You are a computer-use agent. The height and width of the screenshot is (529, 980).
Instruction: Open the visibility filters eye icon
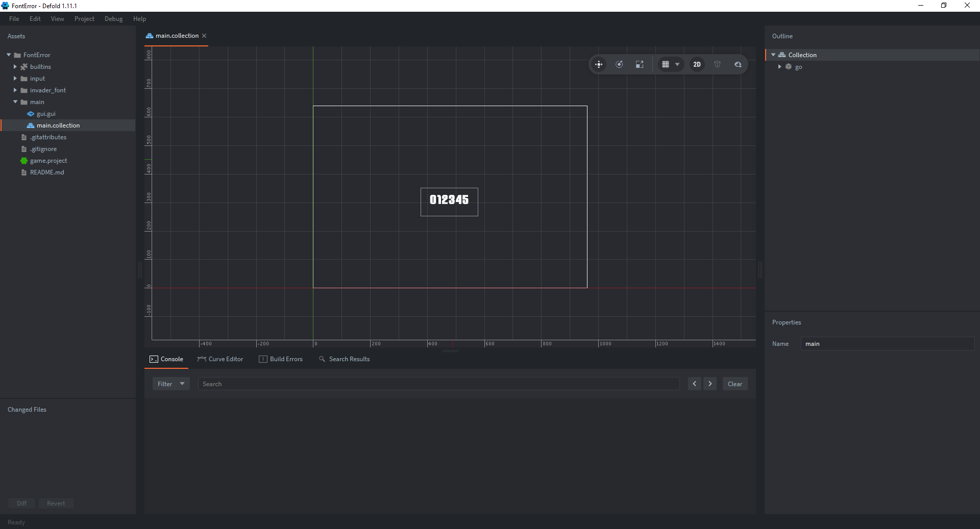(738, 64)
